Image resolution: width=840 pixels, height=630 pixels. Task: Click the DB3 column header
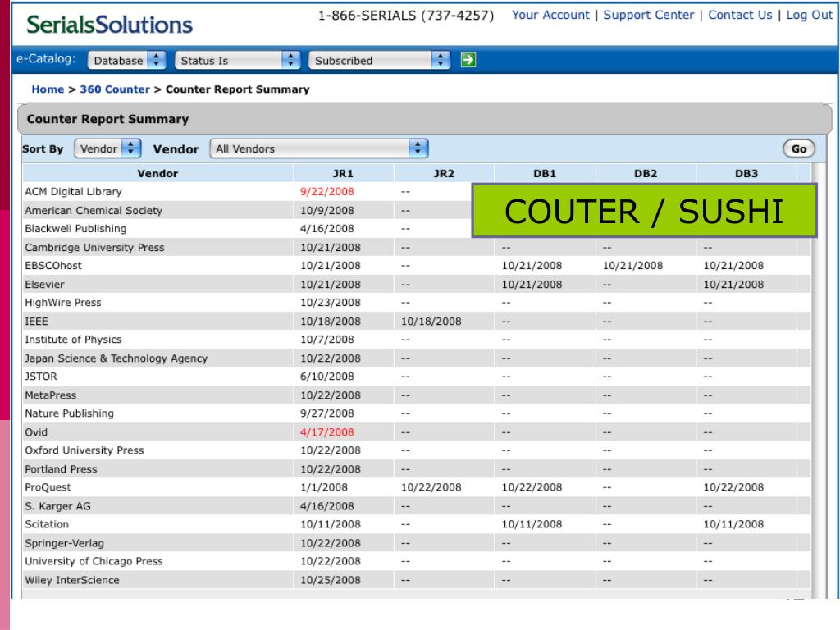coord(746,173)
